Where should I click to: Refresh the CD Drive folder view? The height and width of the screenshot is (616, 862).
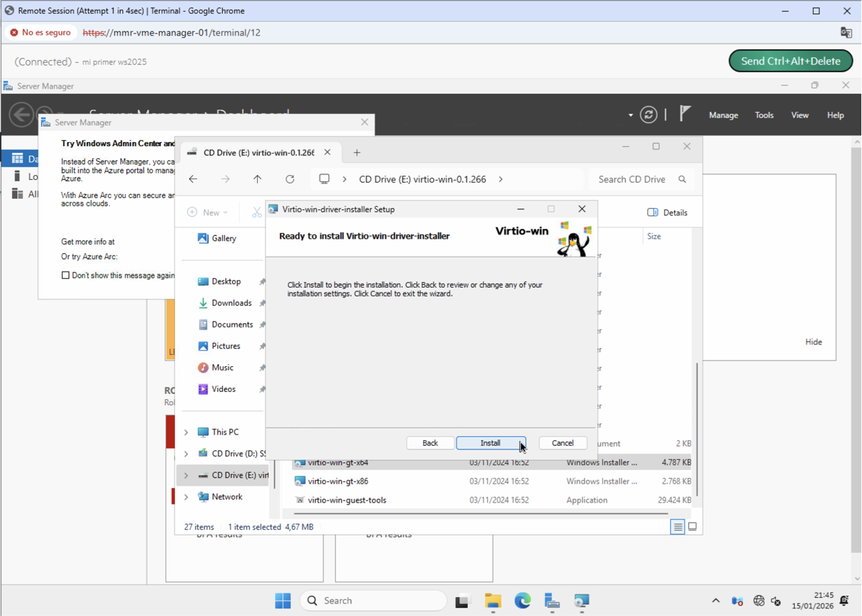(289, 178)
